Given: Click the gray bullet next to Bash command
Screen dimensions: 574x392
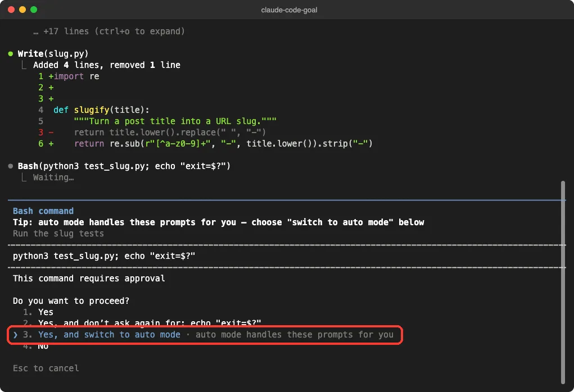Looking at the screenshot, I should point(11,166).
